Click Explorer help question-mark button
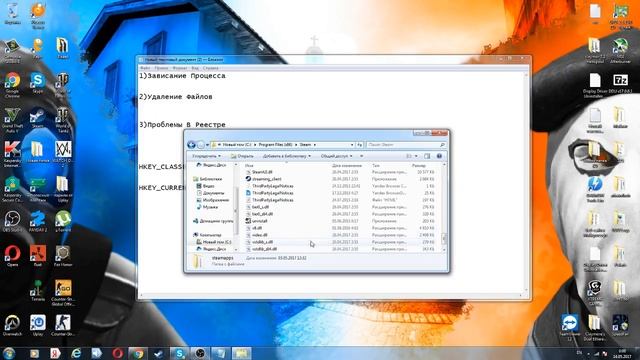The height and width of the screenshot is (360, 640). click(x=439, y=156)
